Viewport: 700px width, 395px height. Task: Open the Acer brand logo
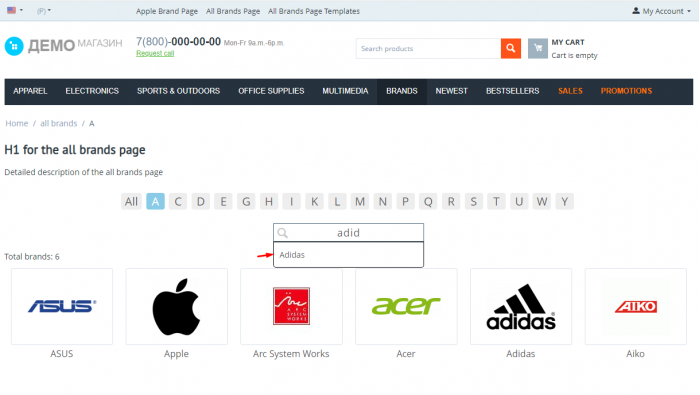point(406,306)
